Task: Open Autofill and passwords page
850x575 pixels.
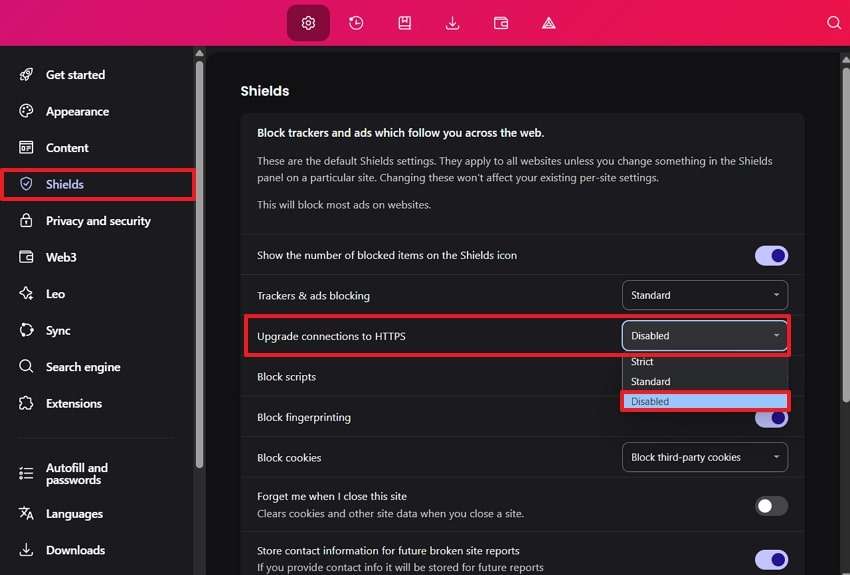Action: [76, 474]
